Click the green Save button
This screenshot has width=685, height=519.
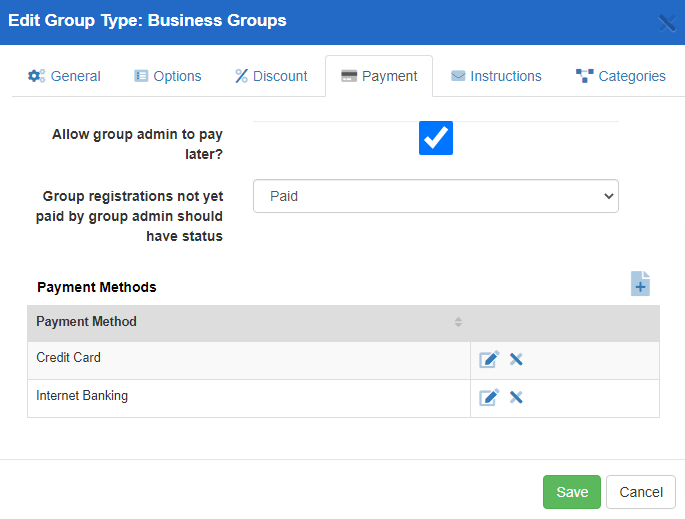(572, 492)
